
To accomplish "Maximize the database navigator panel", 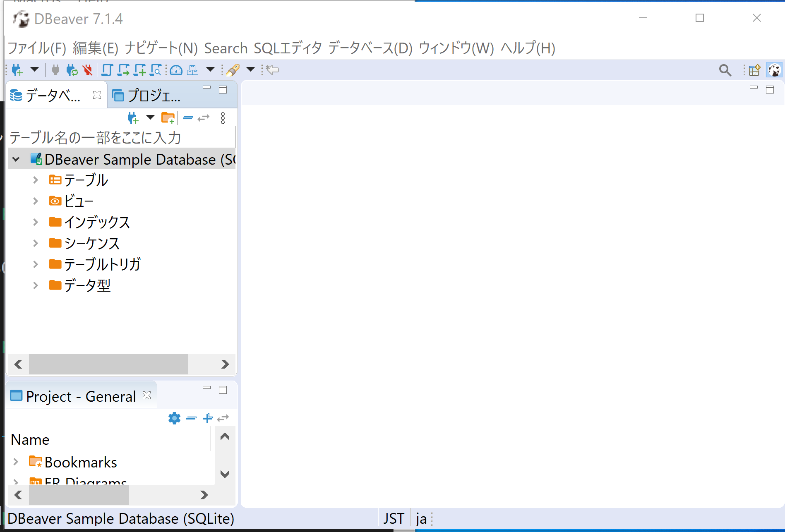I will (223, 89).
